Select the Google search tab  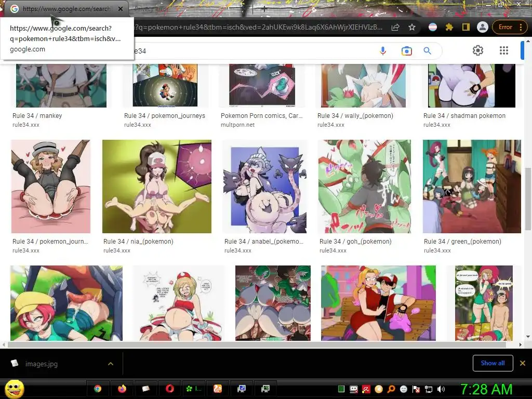click(x=66, y=9)
